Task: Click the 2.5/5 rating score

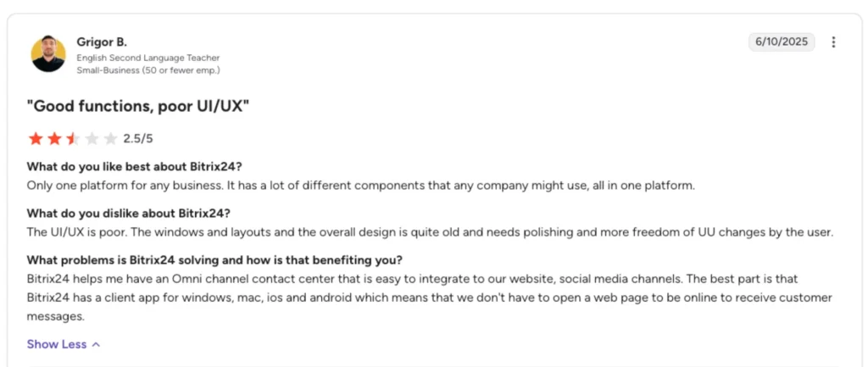Action: click(138, 138)
